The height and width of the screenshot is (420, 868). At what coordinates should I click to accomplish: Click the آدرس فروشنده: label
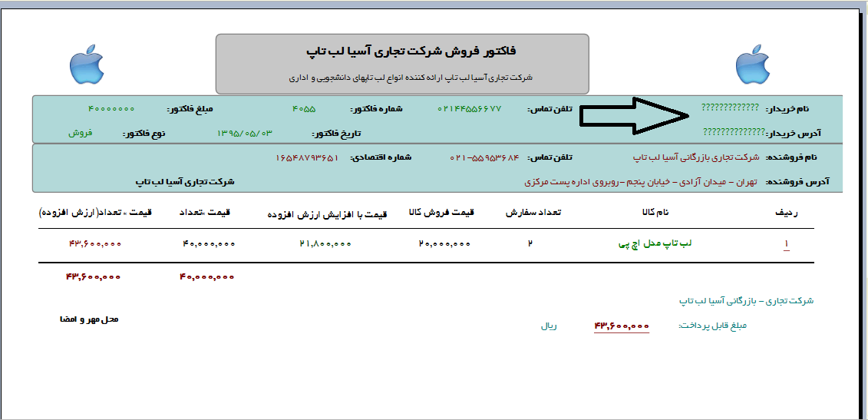click(x=797, y=182)
